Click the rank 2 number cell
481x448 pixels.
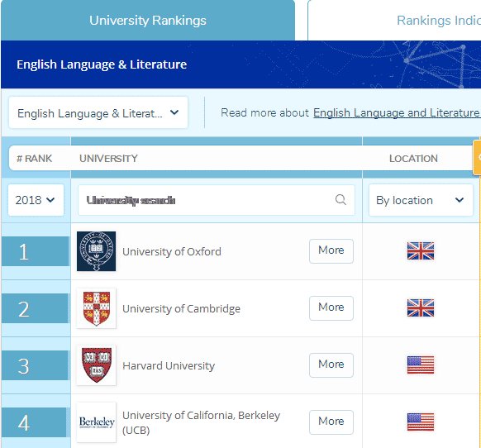[35, 308]
